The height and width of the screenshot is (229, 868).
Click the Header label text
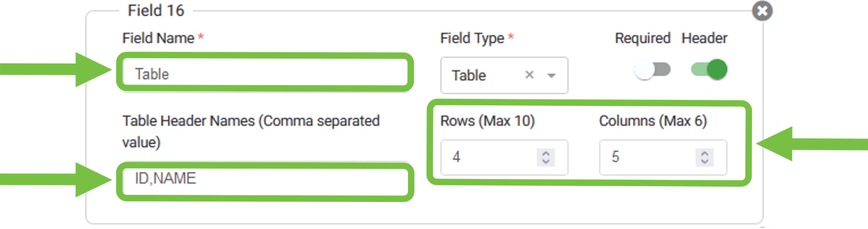(704, 38)
